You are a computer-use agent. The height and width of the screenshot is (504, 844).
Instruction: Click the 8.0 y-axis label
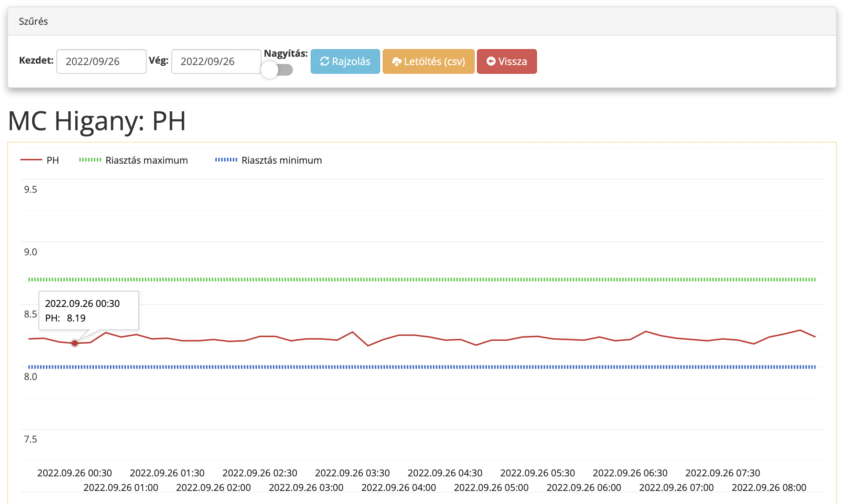click(x=31, y=377)
